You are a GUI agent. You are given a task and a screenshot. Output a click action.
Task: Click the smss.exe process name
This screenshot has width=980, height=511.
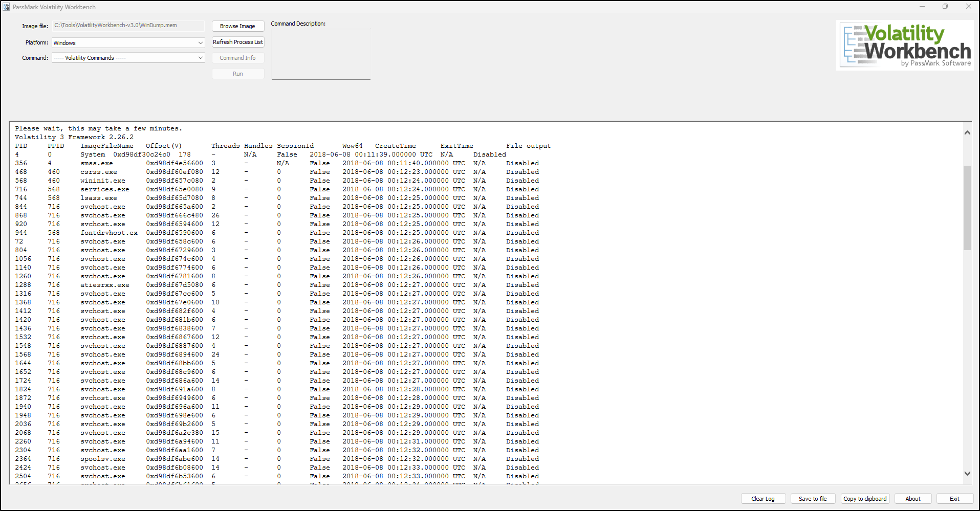click(97, 163)
